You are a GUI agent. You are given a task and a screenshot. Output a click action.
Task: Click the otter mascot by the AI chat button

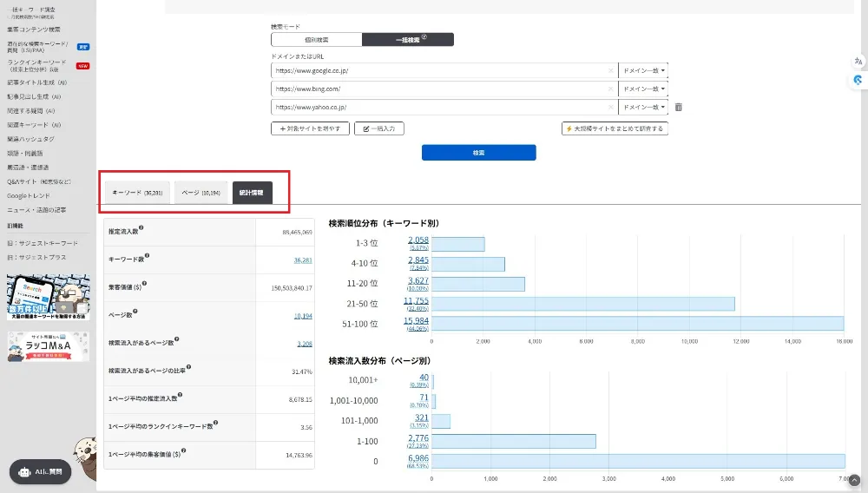tap(86, 457)
